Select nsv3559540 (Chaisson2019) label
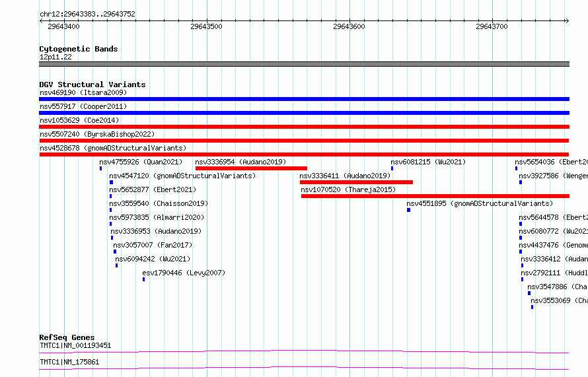Viewport: 588px width, 377px height. coord(159,203)
